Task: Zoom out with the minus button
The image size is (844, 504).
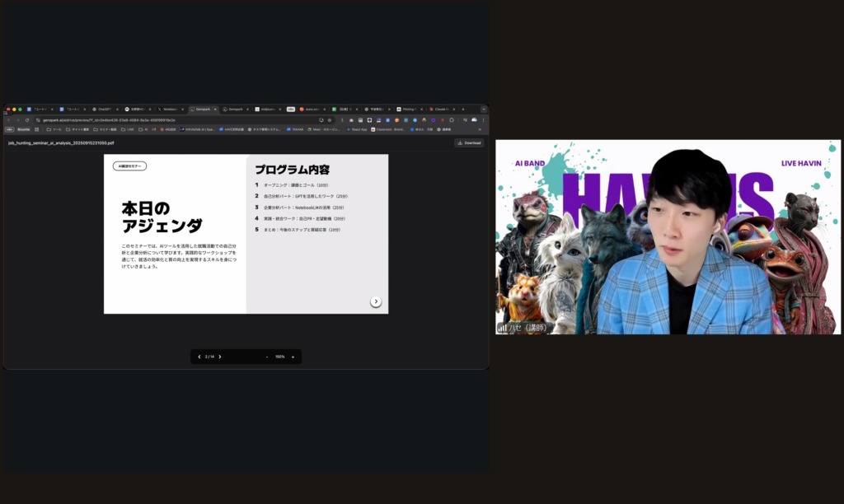Action: pos(266,357)
